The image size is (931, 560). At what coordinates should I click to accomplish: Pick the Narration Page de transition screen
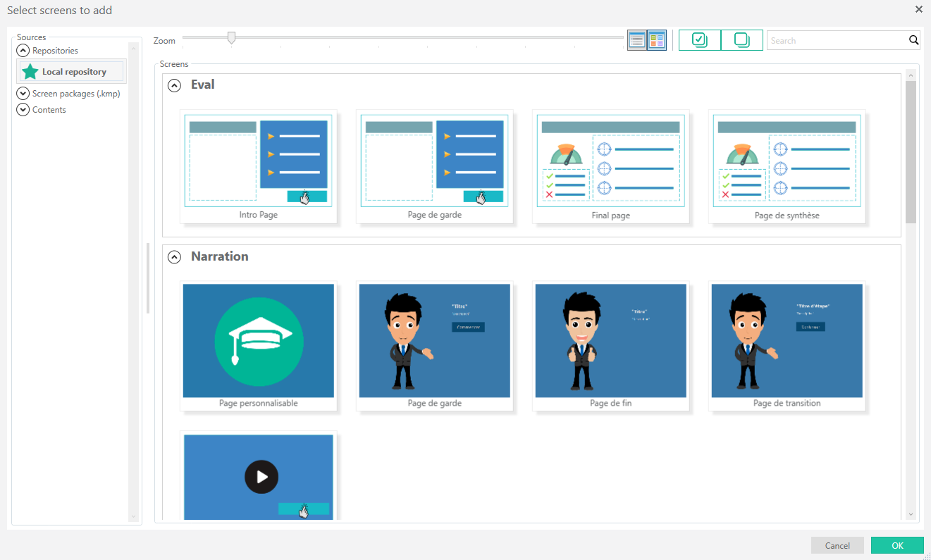(787, 341)
